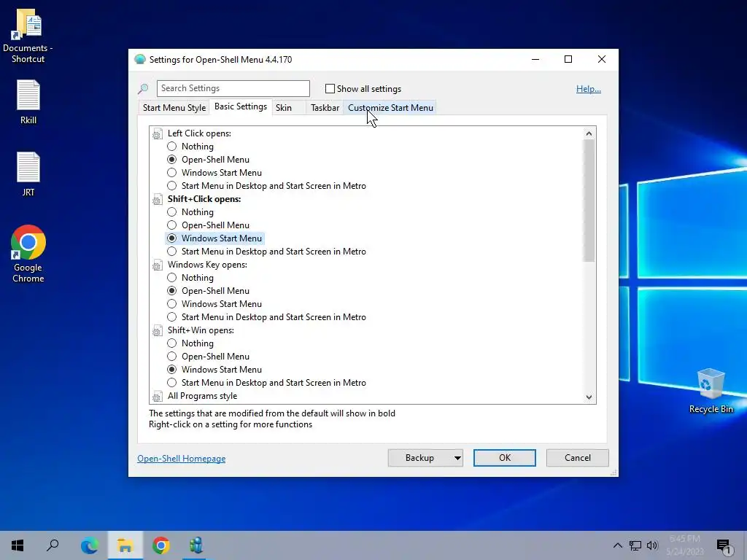Click the setting icon beside All Programs style
Viewport: 747px width, 560px height.
pos(158,396)
